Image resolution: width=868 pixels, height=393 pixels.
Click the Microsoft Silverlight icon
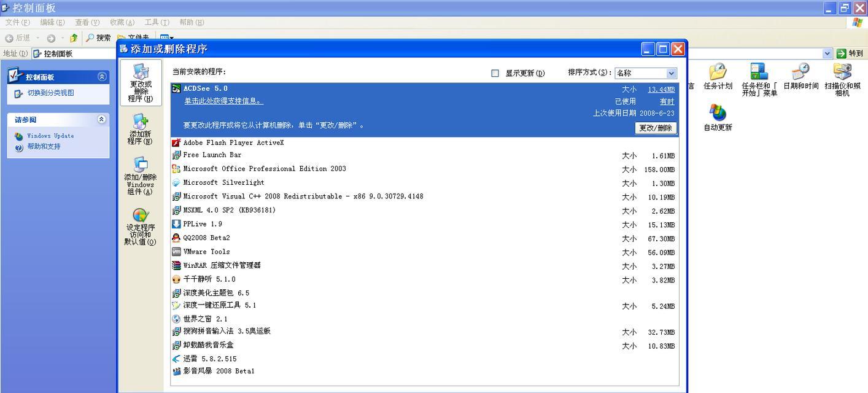pos(176,183)
